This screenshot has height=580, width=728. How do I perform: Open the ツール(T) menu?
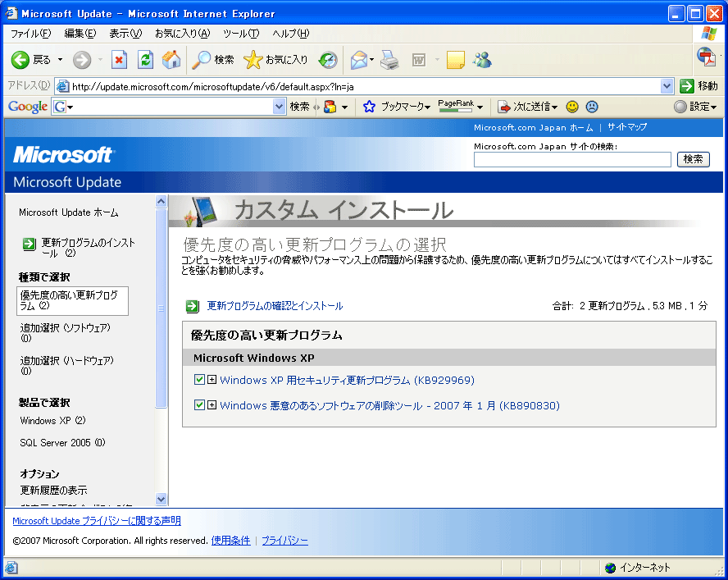pyautogui.click(x=241, y=34)
